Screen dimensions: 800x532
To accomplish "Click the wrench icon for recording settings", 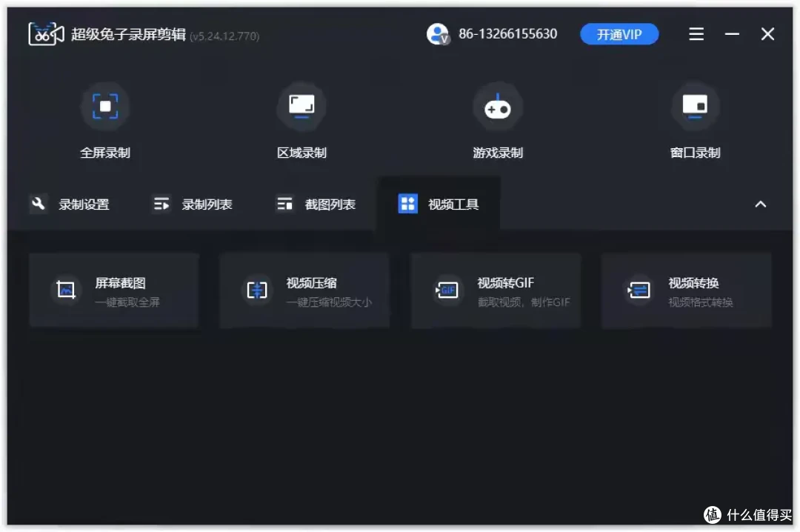I will click(39, 204).
